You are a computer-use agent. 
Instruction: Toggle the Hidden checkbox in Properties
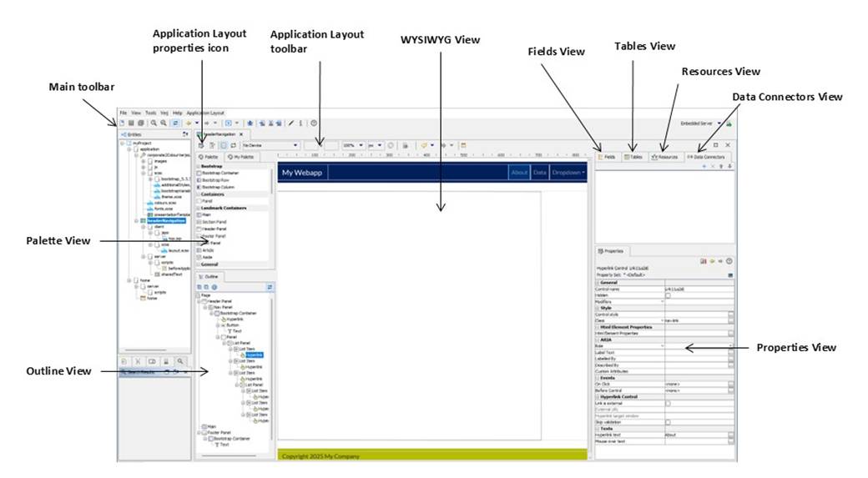click(x=667, y=295)
